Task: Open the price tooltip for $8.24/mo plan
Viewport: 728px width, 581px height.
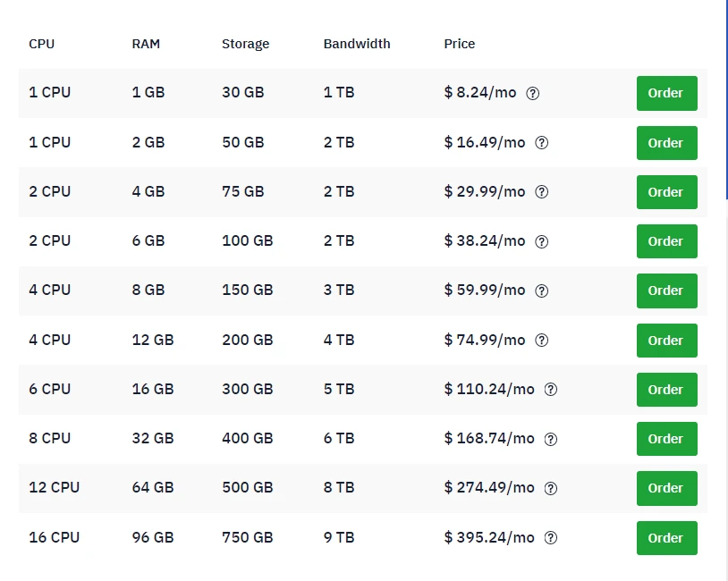Action: 532,93
